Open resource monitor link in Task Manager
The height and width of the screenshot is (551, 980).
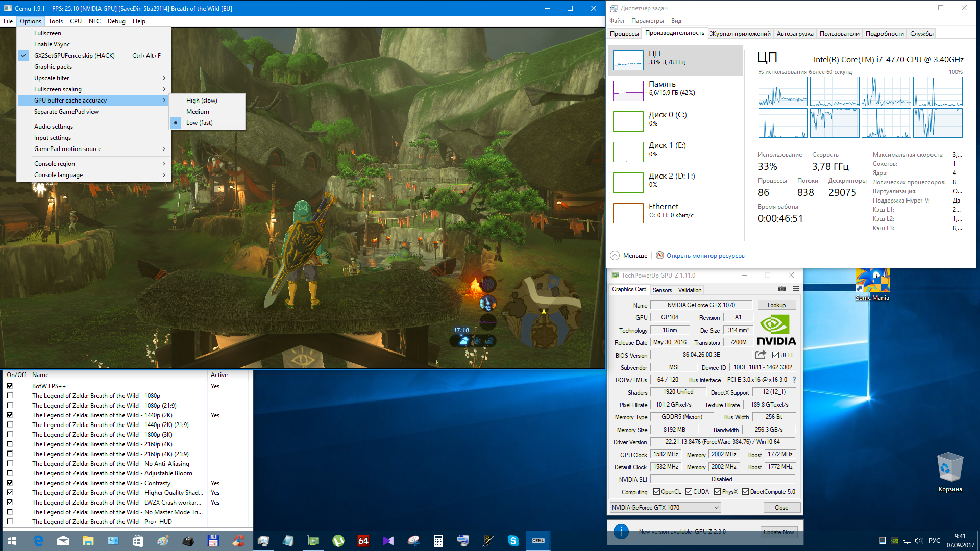(x=705, y=256)
